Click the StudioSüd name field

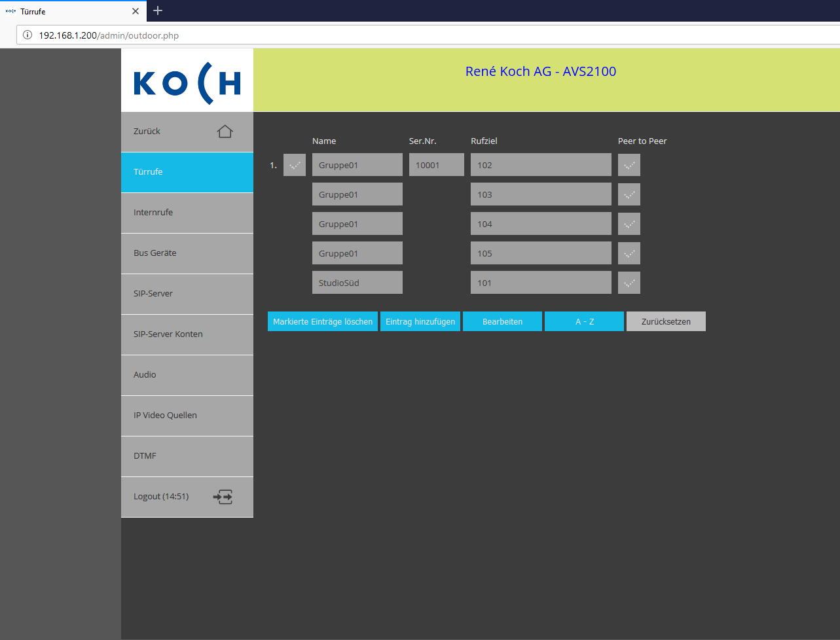[357, 283]
